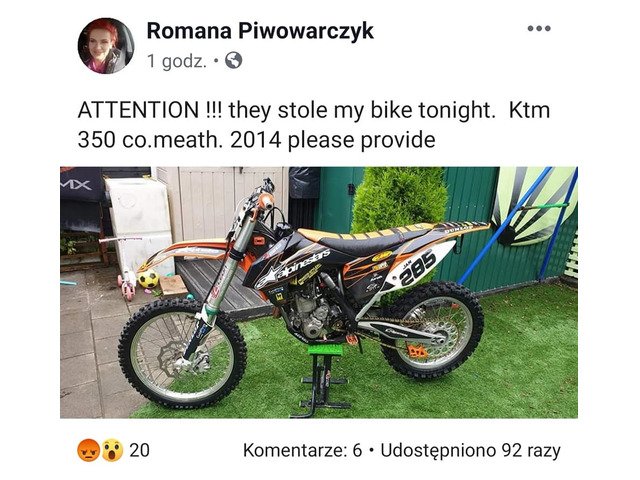Show 'Udostępniono 92 razy' shares list
Image resolution: width=640 pixels, height=480 pixels.
coord(471,451)
